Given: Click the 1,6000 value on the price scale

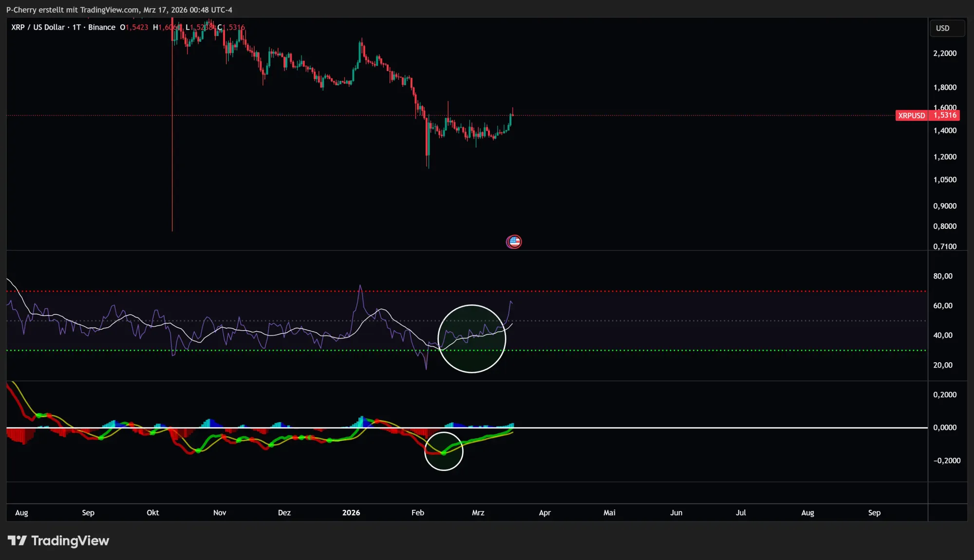Looking at the screenshot, I should (945, 108).
